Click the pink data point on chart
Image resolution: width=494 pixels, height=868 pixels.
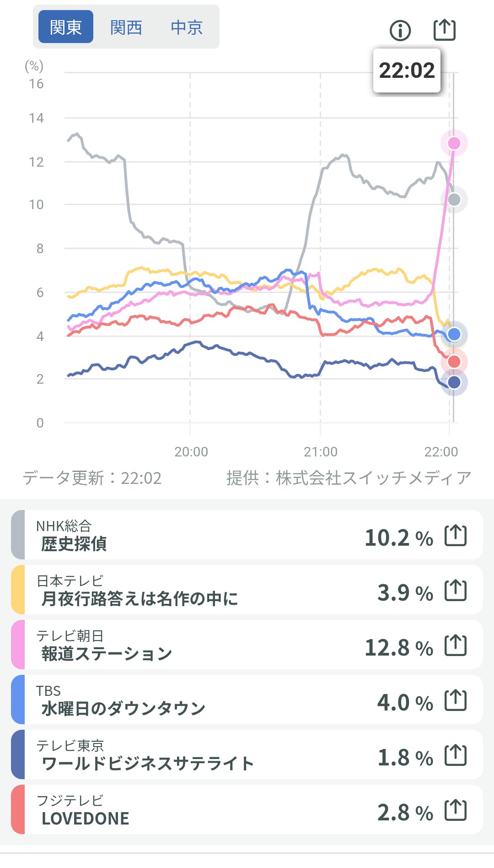[x=454, y=143]
